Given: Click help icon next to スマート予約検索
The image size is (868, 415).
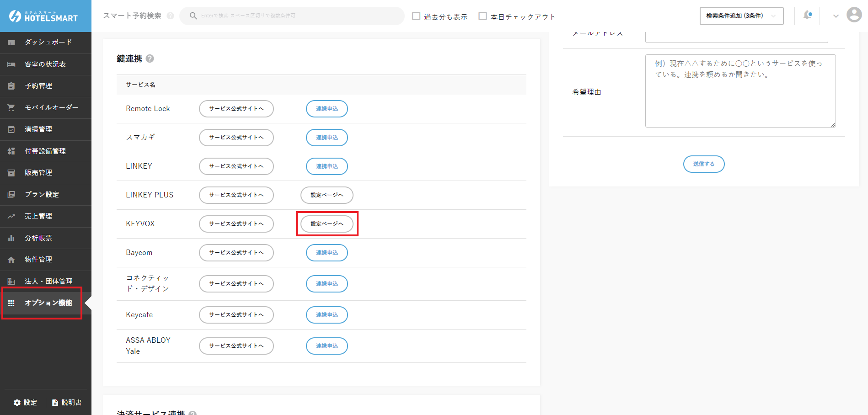Looking at the screenshot, I should tap(170, 16).
